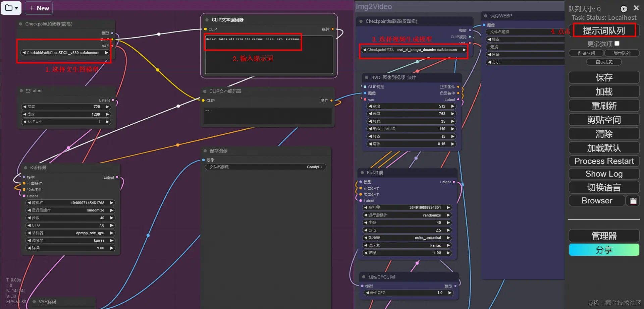Click 前台队列 button
Screen dimensions: 644x309
click(x=586, y=53)
